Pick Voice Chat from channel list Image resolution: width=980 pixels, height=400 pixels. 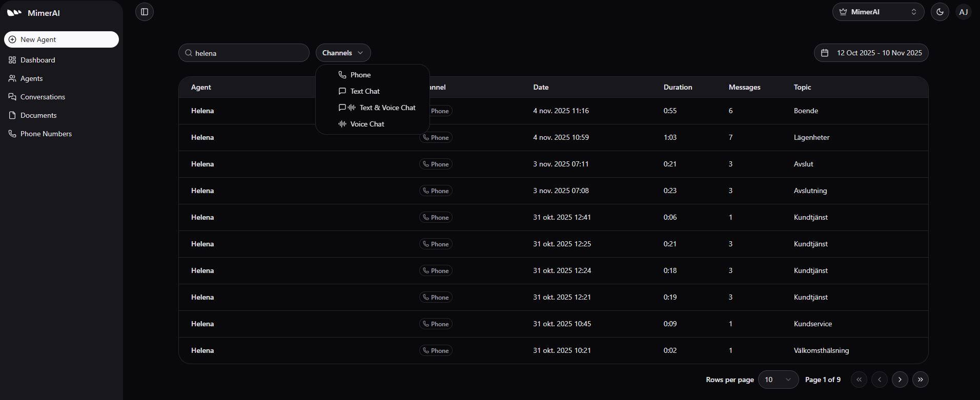tap(367, 124)
